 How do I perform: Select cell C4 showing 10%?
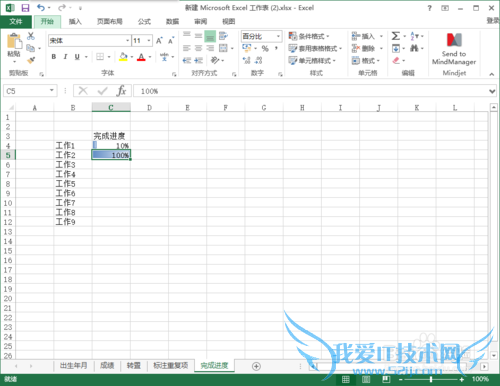coord(111,145)
